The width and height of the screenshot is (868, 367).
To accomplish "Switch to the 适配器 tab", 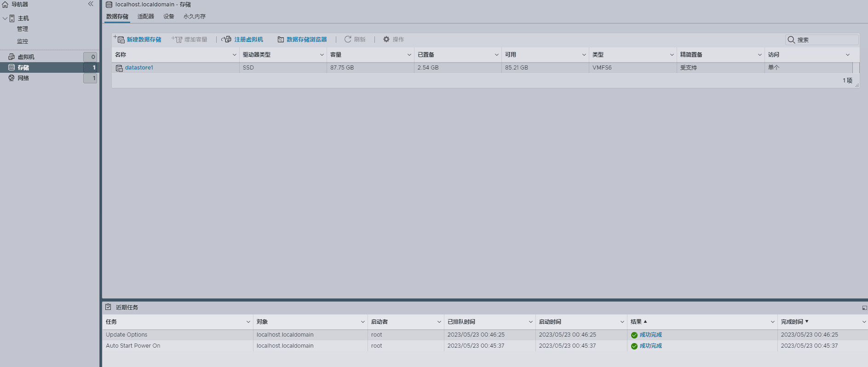I will pos(146,17).
